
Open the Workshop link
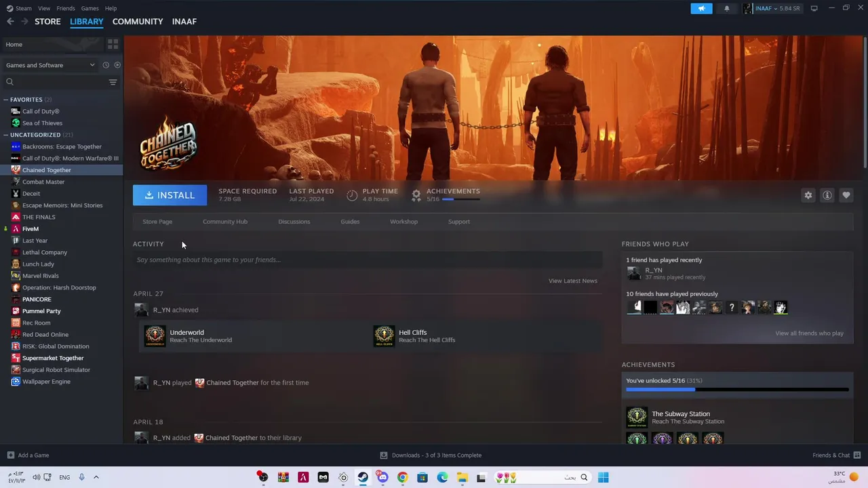tap(403, 222)
